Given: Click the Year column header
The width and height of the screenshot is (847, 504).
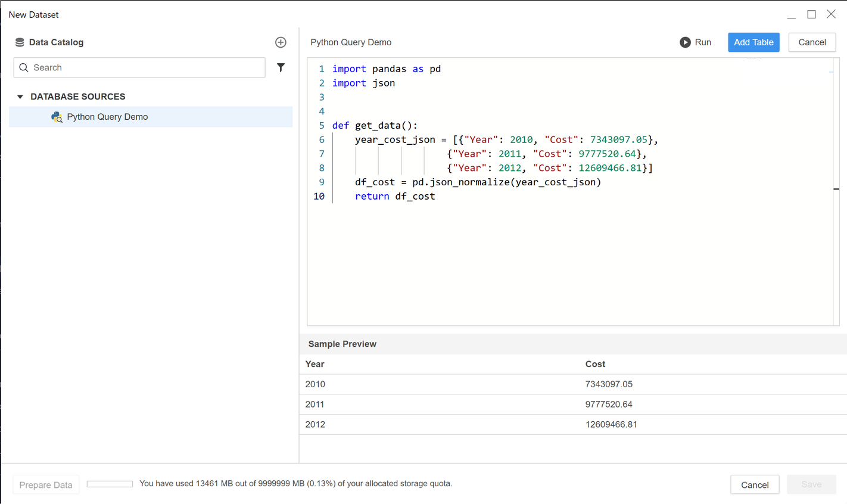Looking at the screenshot, I should click(315, 364).
